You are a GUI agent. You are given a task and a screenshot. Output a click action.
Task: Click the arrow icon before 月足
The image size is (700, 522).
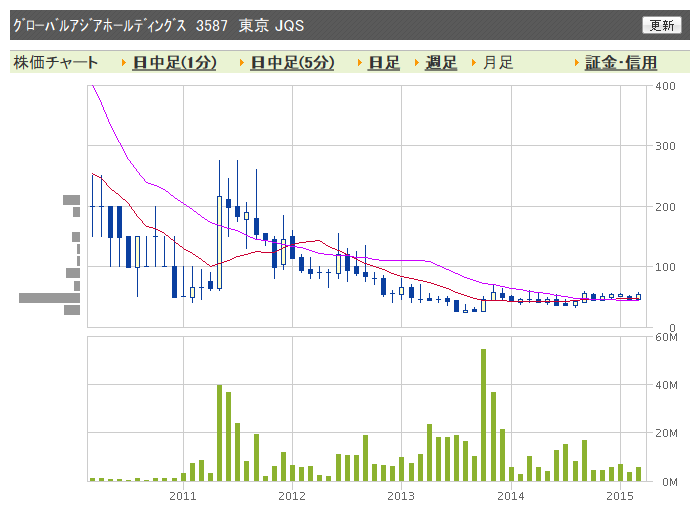[474, 63]
